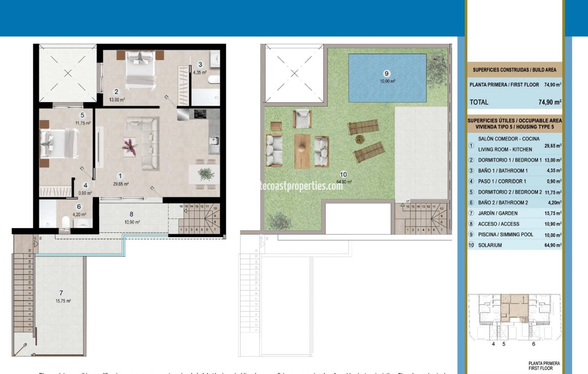Click corridor number 4 marker

[85, 186]
